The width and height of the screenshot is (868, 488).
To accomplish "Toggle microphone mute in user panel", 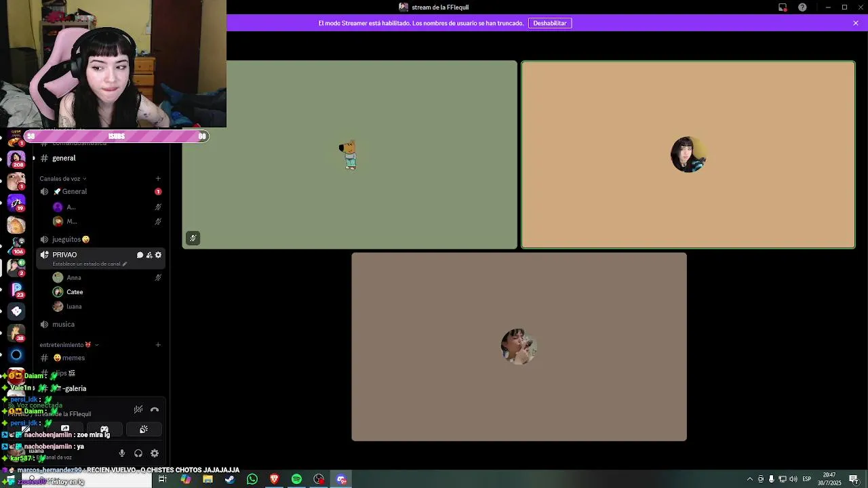I will (122, 453).
